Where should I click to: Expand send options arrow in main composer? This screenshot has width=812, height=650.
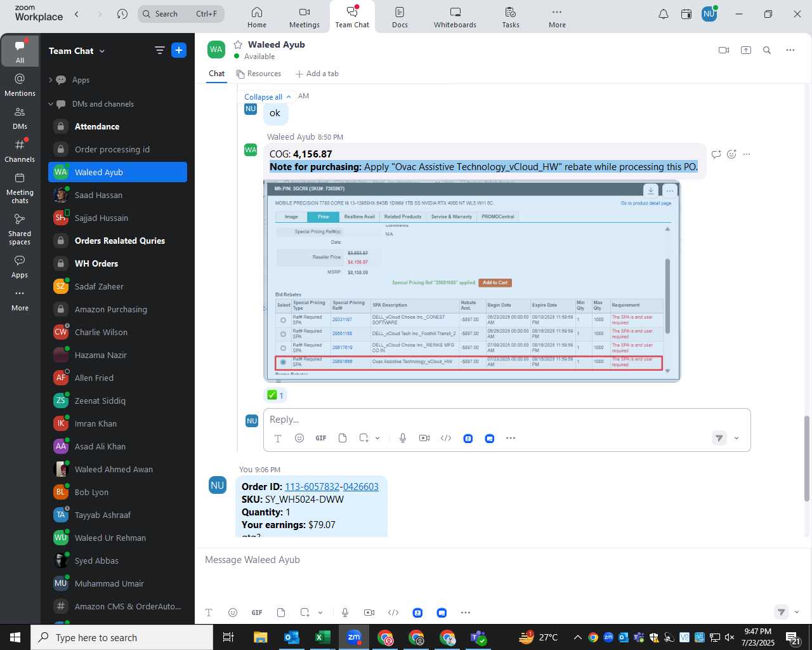click(x=797, y=613)
